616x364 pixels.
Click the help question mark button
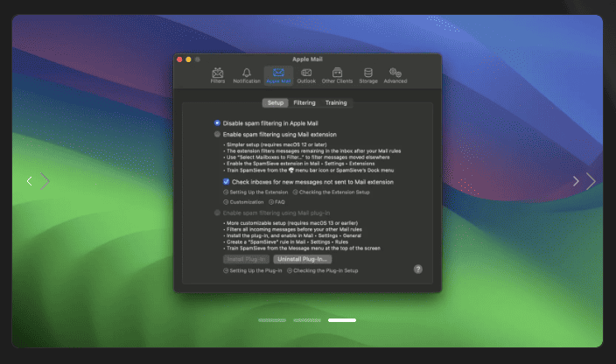click(418, 269)
